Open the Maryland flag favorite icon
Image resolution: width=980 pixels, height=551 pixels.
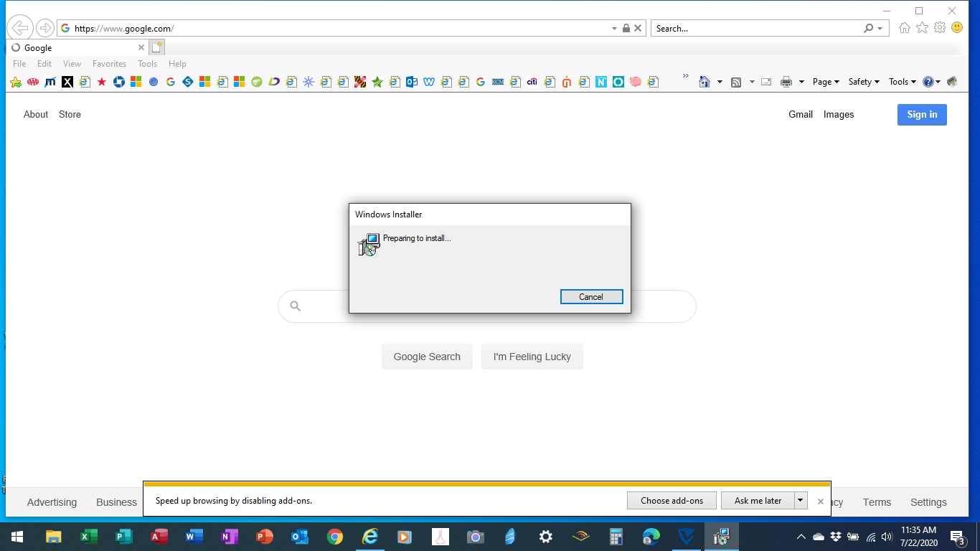click(360, 82)
